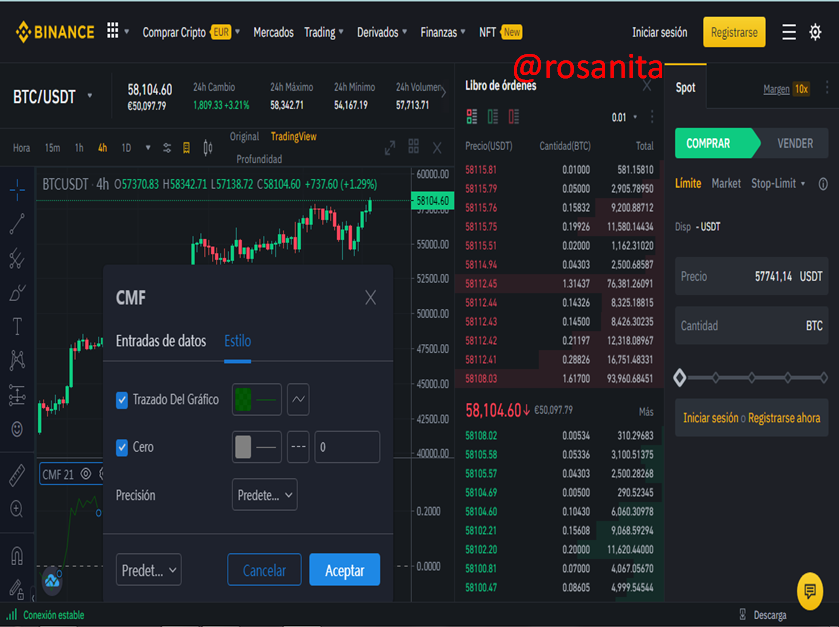Open limit order info icon
Screen dimensions: 839x627
click(x=823, y=184)
